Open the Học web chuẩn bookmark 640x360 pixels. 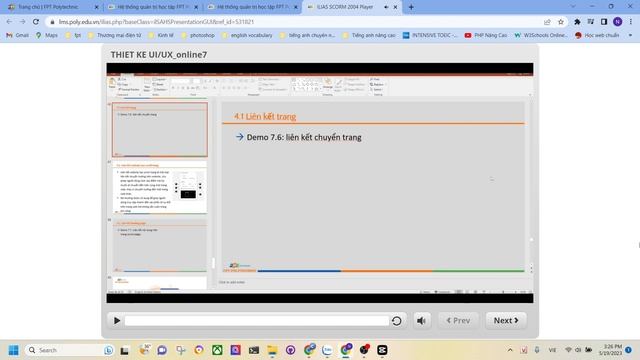tap(597, 36)
